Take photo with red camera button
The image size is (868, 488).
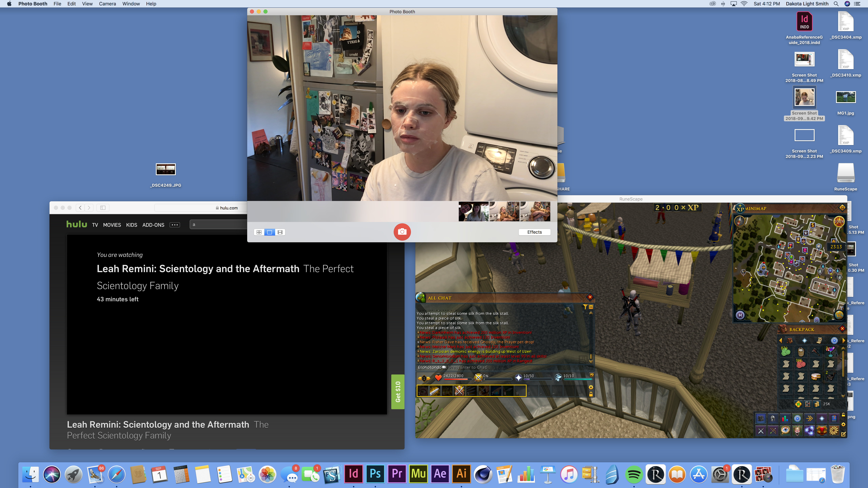[x=402, y=232]
